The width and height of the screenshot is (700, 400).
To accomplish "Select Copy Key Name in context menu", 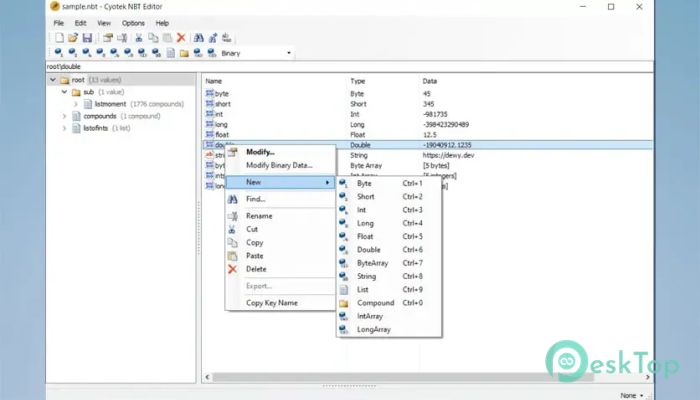I will point(280,303).
